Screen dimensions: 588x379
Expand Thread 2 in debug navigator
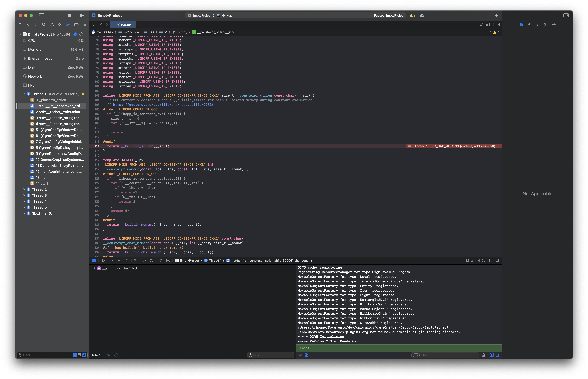point(24,189)
